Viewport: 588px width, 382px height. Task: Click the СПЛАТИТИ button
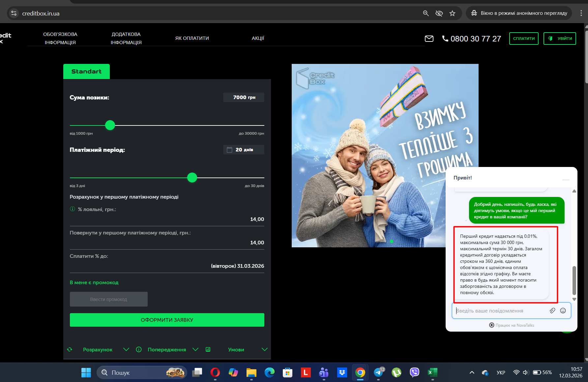tap(524, 39)
